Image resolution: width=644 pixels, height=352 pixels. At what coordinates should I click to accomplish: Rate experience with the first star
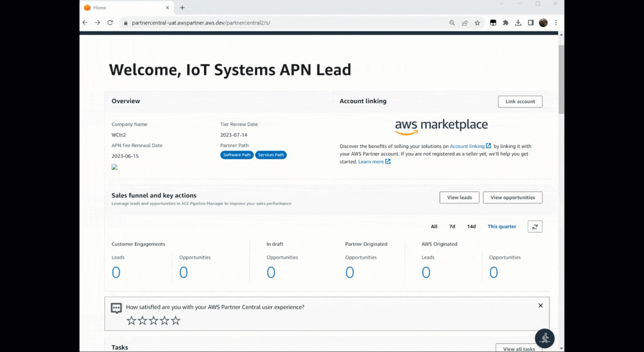[131, 321]
